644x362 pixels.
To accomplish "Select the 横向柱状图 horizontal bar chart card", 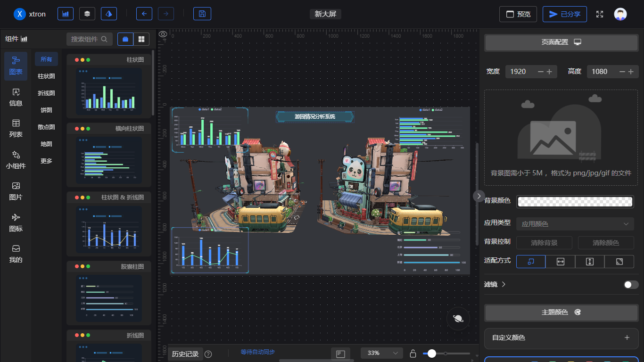I will pyautogui.click(x=109, y=155).
